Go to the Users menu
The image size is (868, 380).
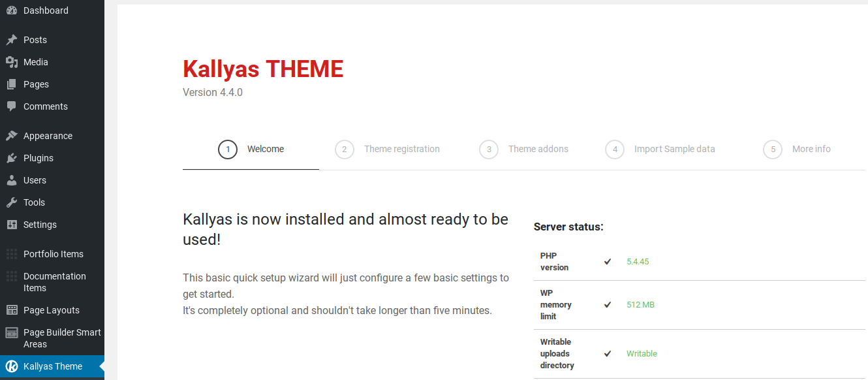52,180
